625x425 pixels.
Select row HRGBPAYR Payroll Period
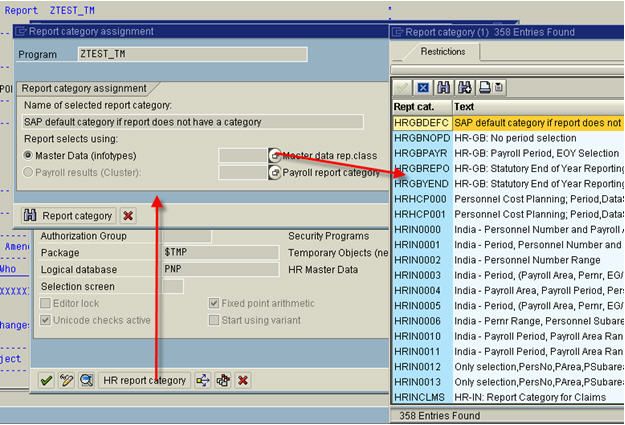pos(508,153)
